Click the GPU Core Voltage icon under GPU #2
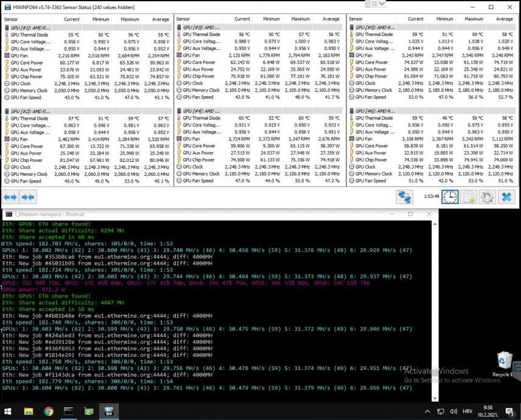Image resolution: width=521 pixels, height=420 pixels. [x=7, y=125]
